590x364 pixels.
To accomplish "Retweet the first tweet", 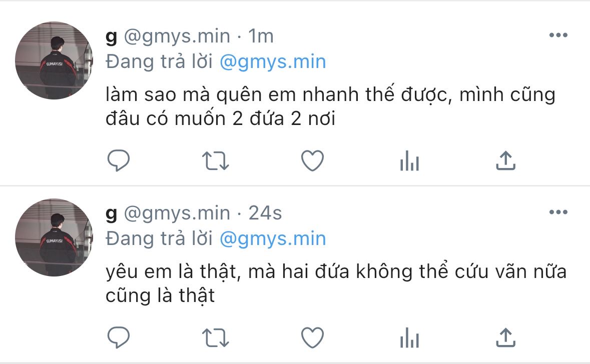I will click(x=216, y=161).
